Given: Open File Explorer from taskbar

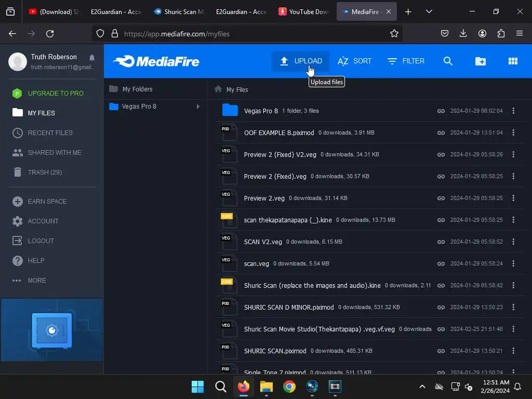Looking at the screenshot, I should tap(267, 387).
